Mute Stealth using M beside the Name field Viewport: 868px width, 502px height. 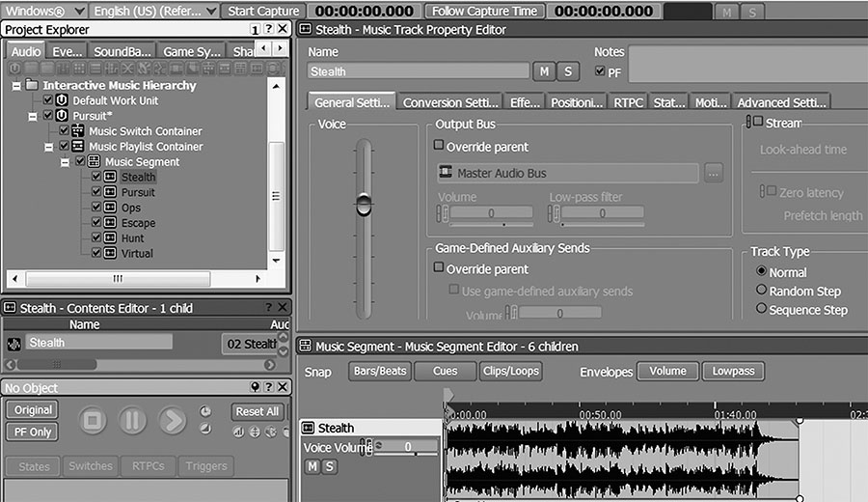pos(545,71)
